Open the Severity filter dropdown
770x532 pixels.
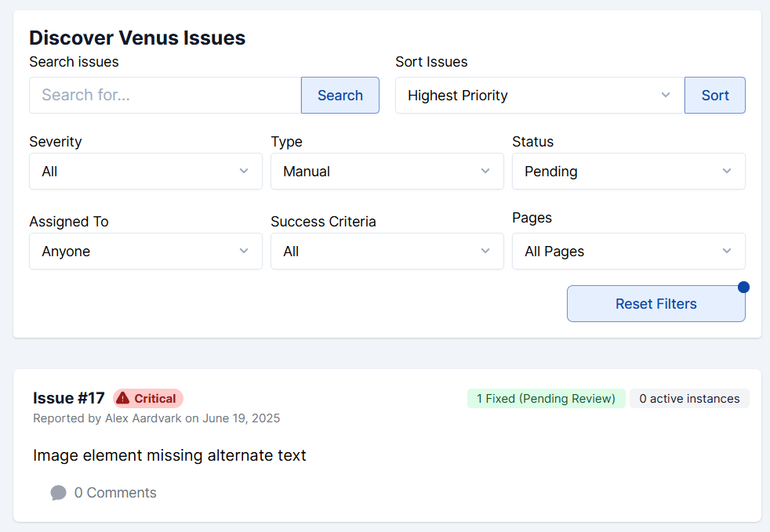point(145,172)
